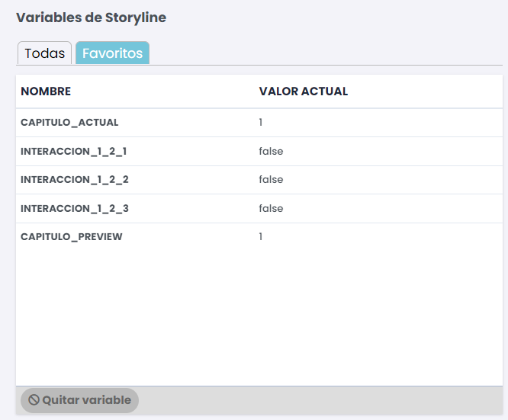Click the gray footer bar beside Quitar variable
Screen dimensions: 508x420
click(x=320, y=400)
